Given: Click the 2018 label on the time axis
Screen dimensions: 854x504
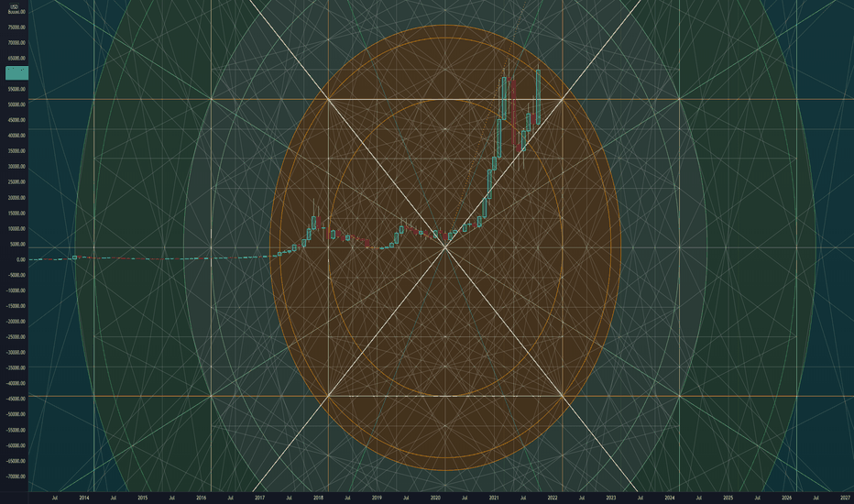Looking at the screenshot, I should [318, 498].
